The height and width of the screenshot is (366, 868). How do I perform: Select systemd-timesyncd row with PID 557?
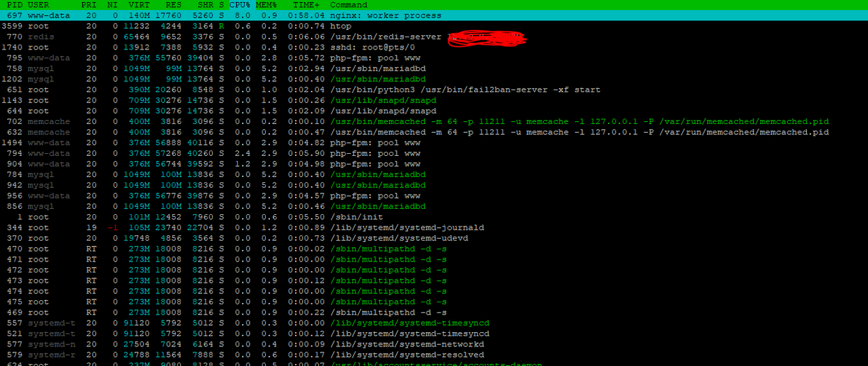(434, 323)
